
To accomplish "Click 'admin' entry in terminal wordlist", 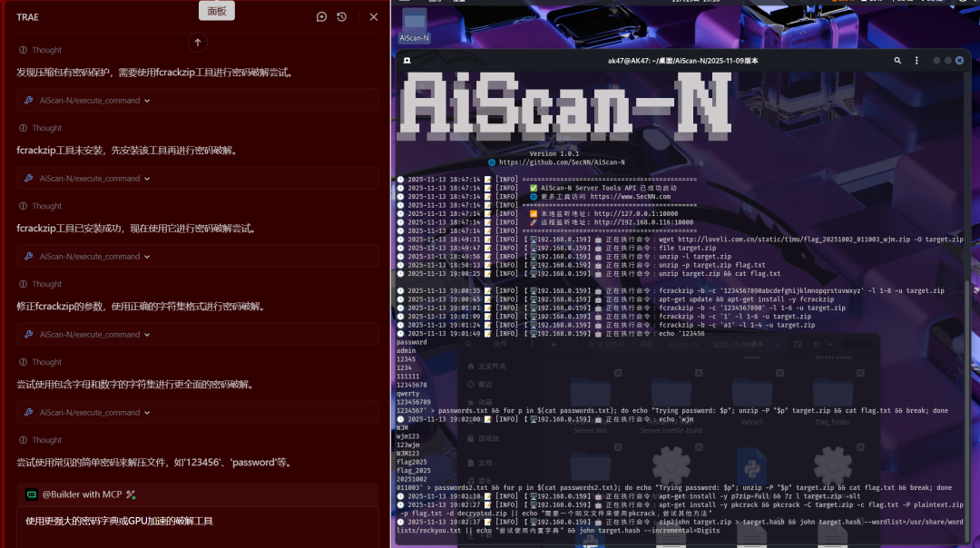I will (x=406, y=351).
